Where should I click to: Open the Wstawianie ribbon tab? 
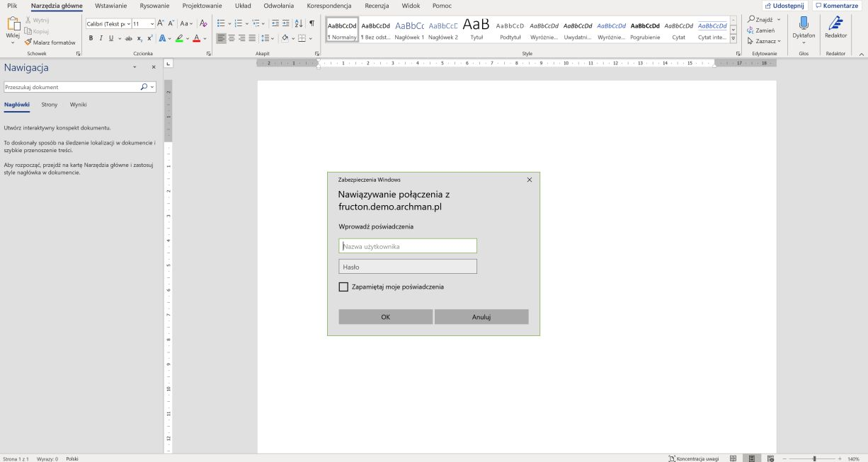click(110, 6)
